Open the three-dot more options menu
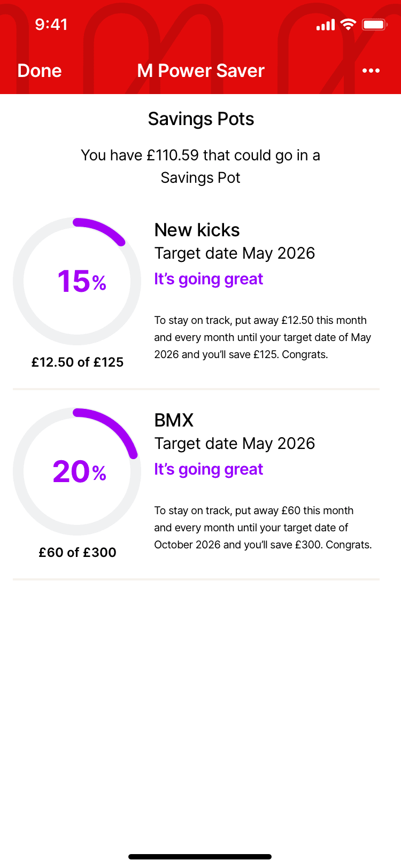Image resolution: width=401 pixels, height=868 pixels. (371, 71)
